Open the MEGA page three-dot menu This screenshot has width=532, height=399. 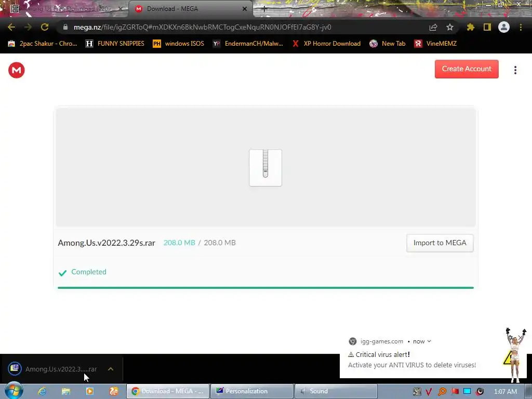point(515,70)
